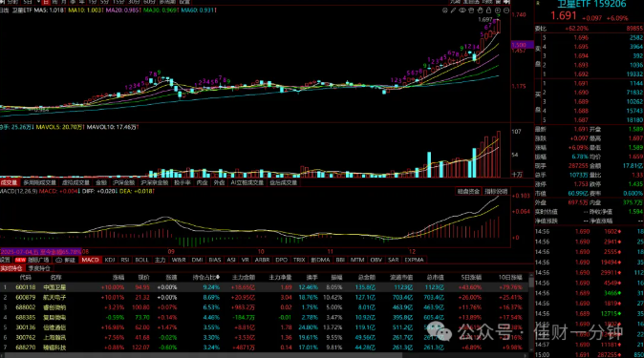Click the print icon above the chart
Screen dimensions: 644x358
point(471,11)
